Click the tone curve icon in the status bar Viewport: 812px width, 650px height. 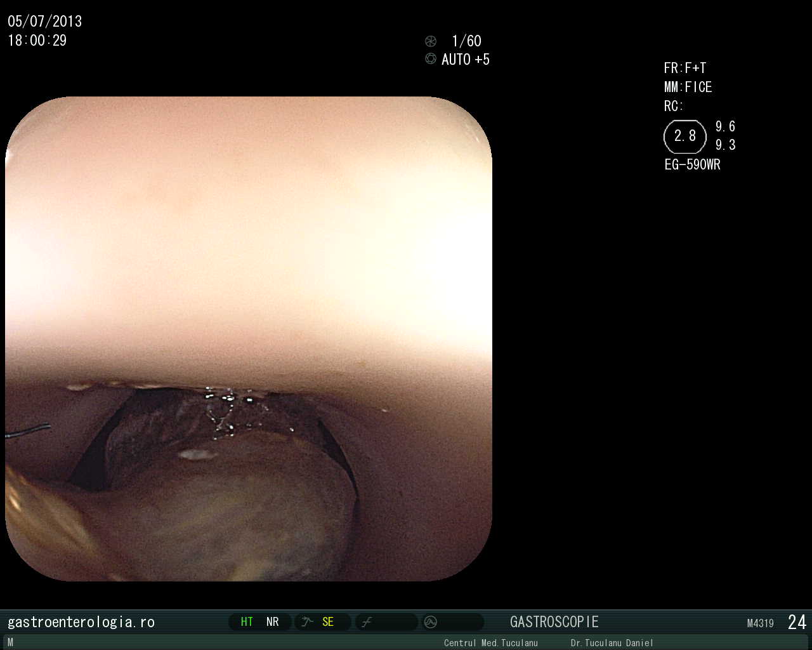(366, 622)
